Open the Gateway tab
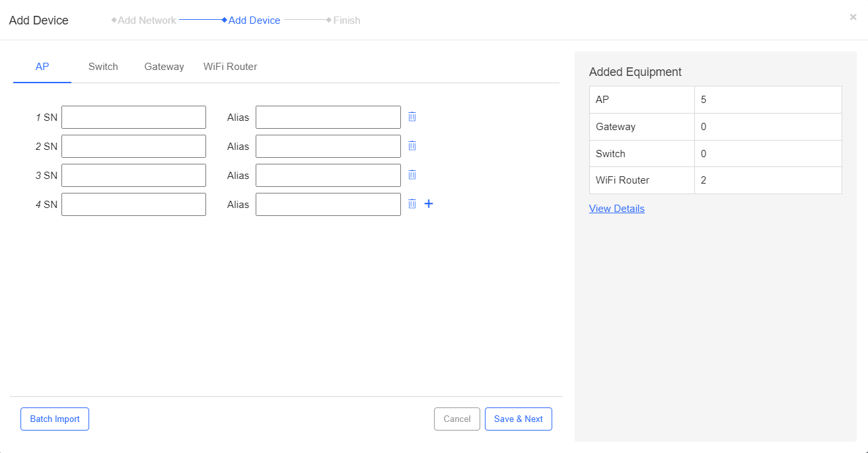This screenshot has height=453, width=868. point(164,67)
